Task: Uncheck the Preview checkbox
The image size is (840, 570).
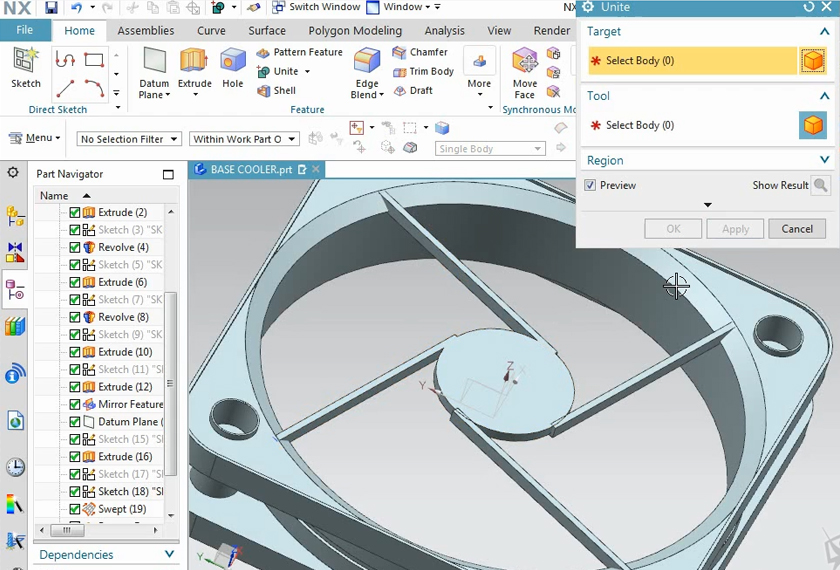Action: 590,185
